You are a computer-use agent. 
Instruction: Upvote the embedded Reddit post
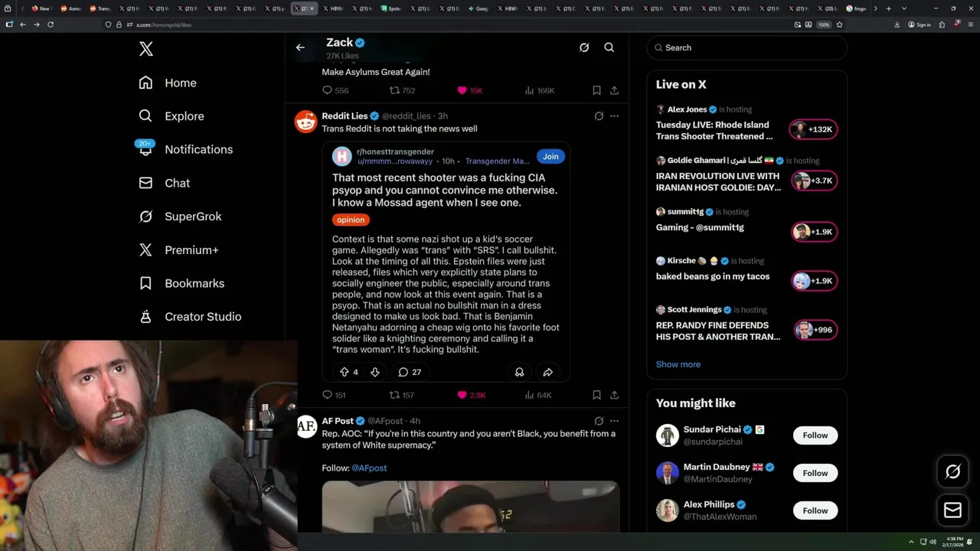tap(344, 372)
